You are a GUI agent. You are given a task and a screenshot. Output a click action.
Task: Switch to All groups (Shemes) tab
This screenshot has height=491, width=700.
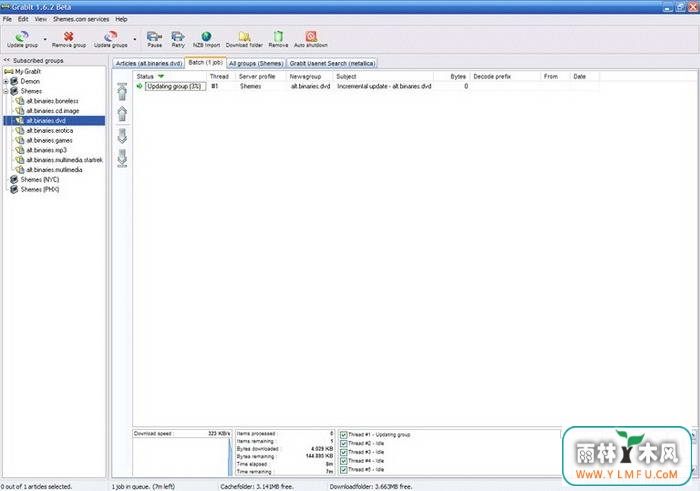(x=256, y=63)
